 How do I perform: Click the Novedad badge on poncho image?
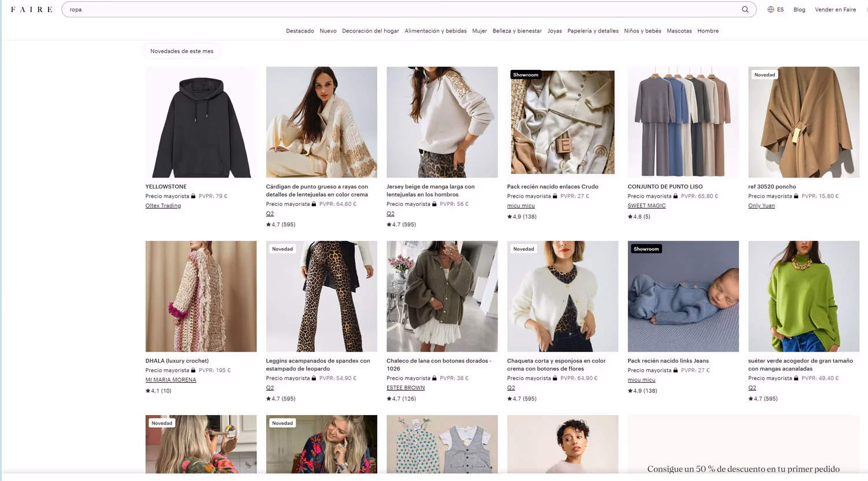pos(764,75)
